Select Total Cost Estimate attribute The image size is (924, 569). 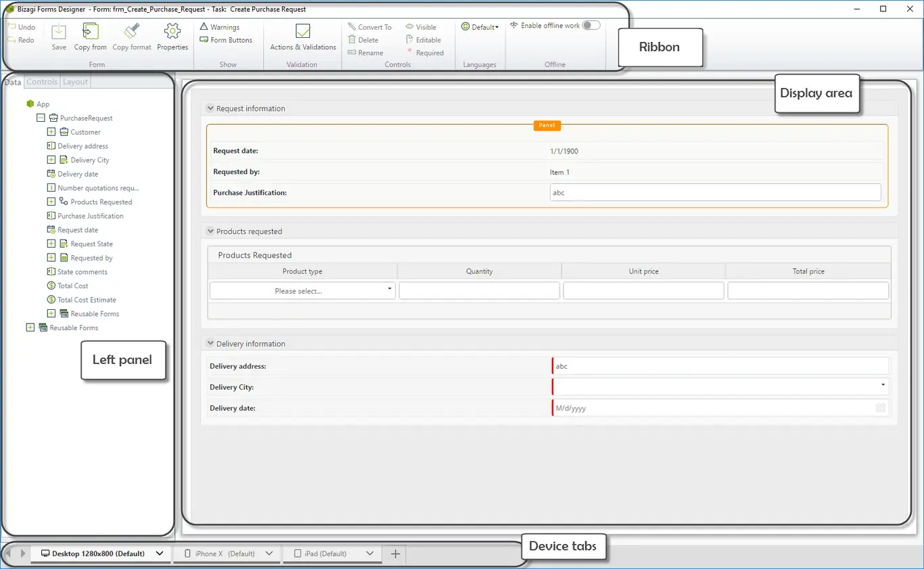pyautogui.click(x=87, y=300)
